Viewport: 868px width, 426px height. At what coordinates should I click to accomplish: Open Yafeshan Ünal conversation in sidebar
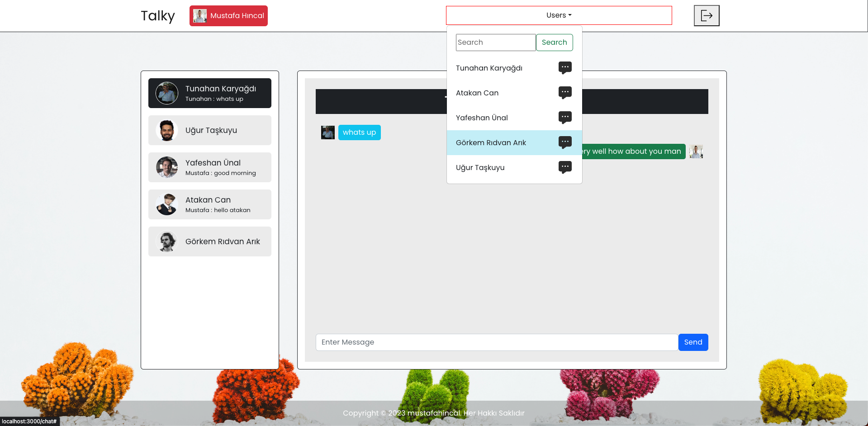[210, 167]
